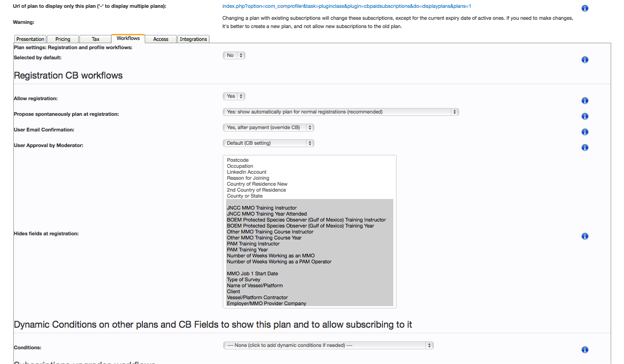Open User Email Confirmation dropdown
Viewport: 624px width, 364px height.
pos(268,127)
